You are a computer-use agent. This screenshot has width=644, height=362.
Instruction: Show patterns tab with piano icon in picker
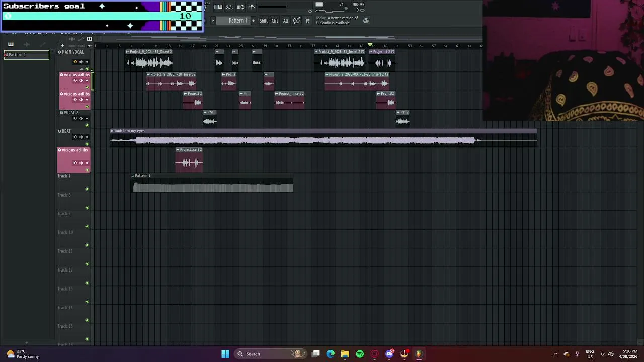point(11,45)
